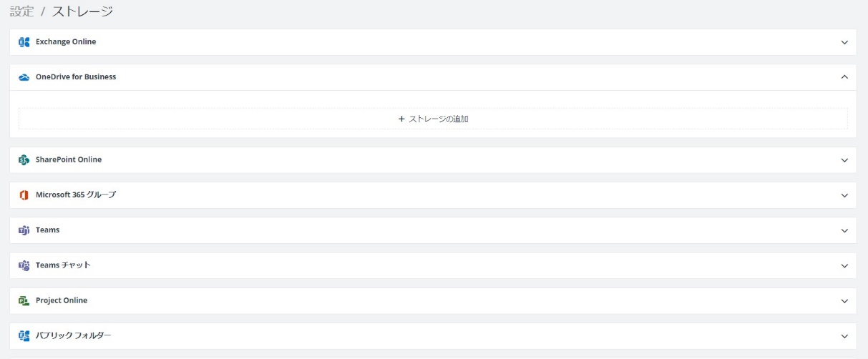Select the Project Online header label
This screenshot has height=359, width=868.
[x=62, y=300]
